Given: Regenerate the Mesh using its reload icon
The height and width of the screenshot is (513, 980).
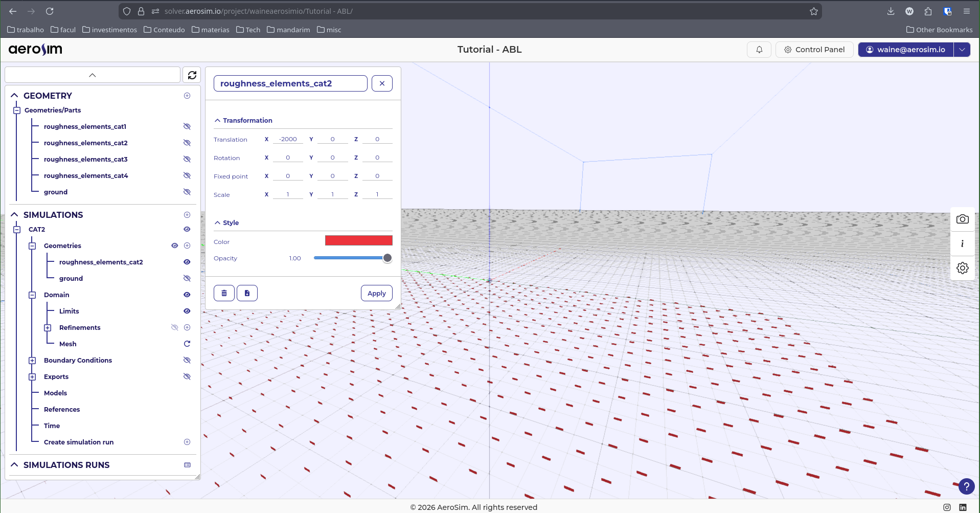Looking at the screenshot, I should coord(187,344).
